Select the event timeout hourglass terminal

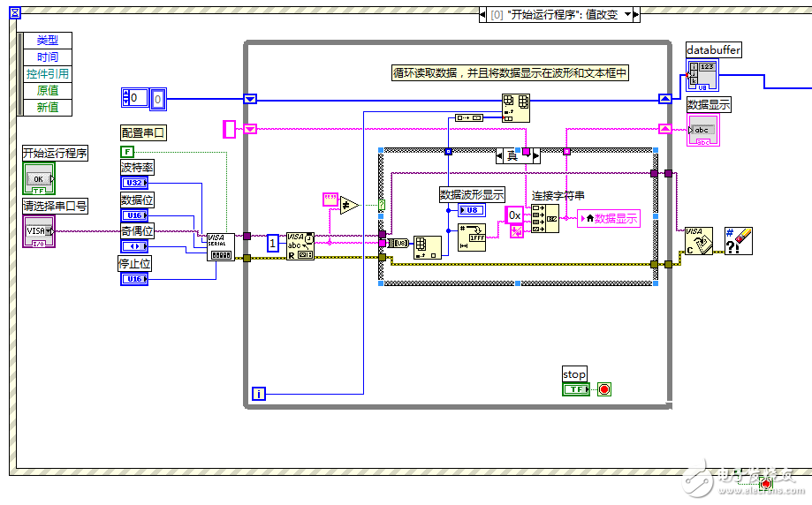click(15, 12)
